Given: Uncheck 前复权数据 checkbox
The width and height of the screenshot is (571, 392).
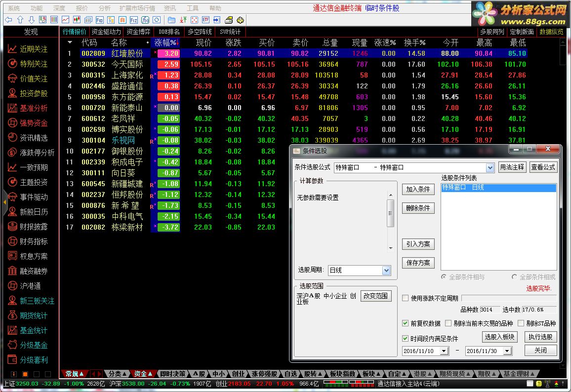Looking at the screenshot, I should point(405,323).
